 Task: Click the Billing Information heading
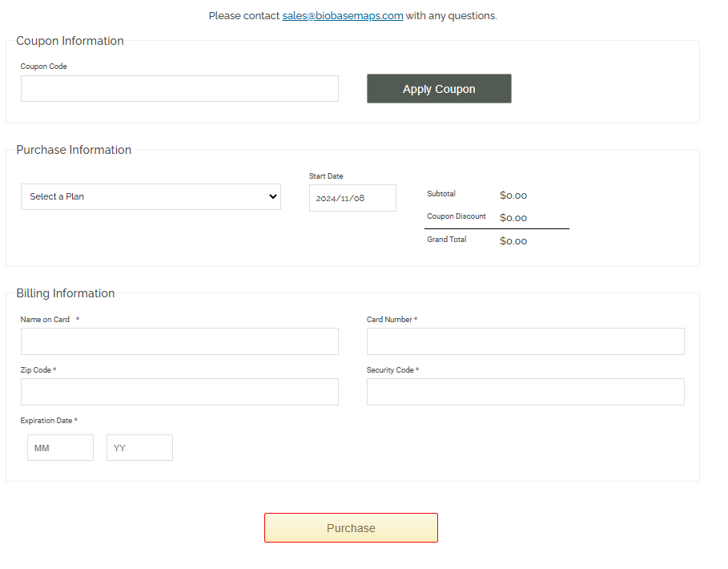click(66, 293)
